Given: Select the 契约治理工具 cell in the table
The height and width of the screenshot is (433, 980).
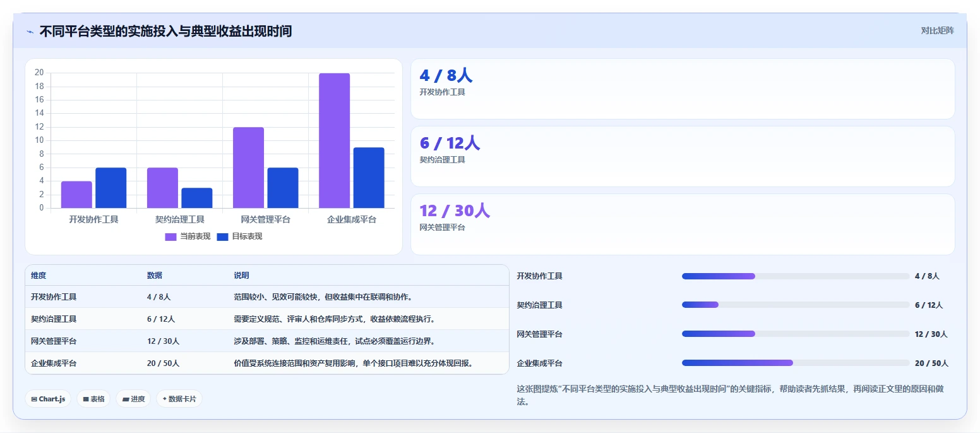Looking at the screenshot, I should point(54,319).
